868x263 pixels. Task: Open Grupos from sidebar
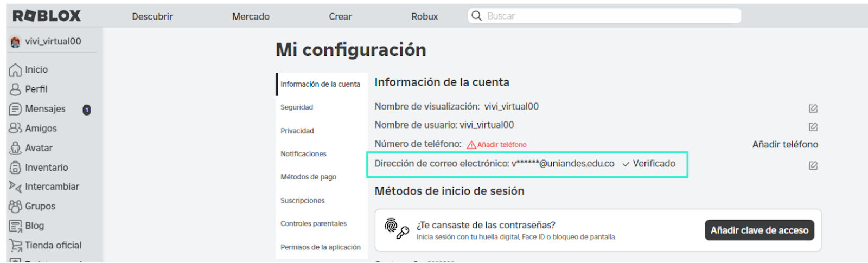(x=40, y=206)
